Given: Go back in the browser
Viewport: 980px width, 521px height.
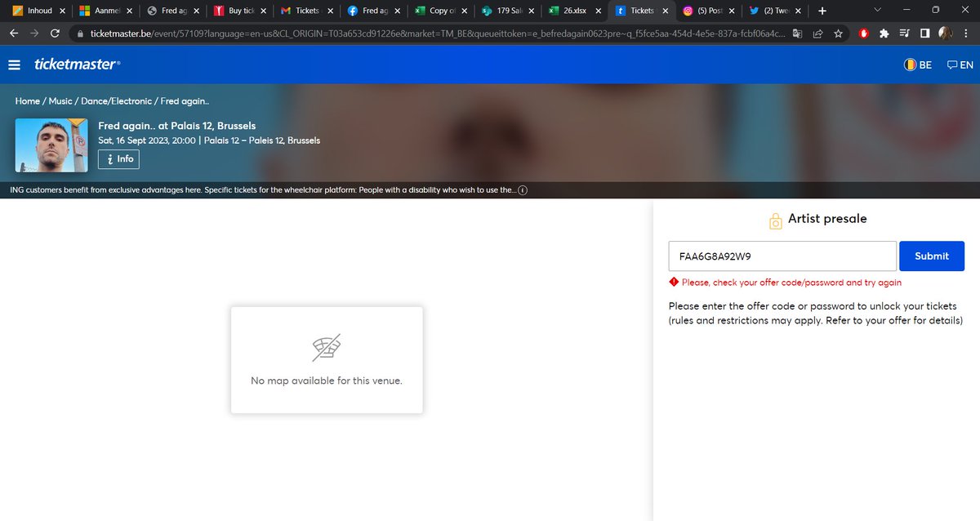Looking at the screenshot, I should point(15,33).
